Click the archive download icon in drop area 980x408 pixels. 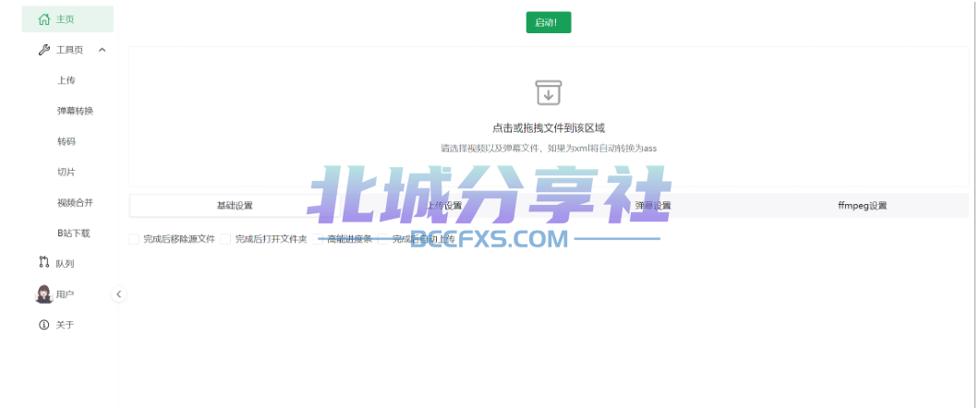pyautogui.click(x=549, y=92)
